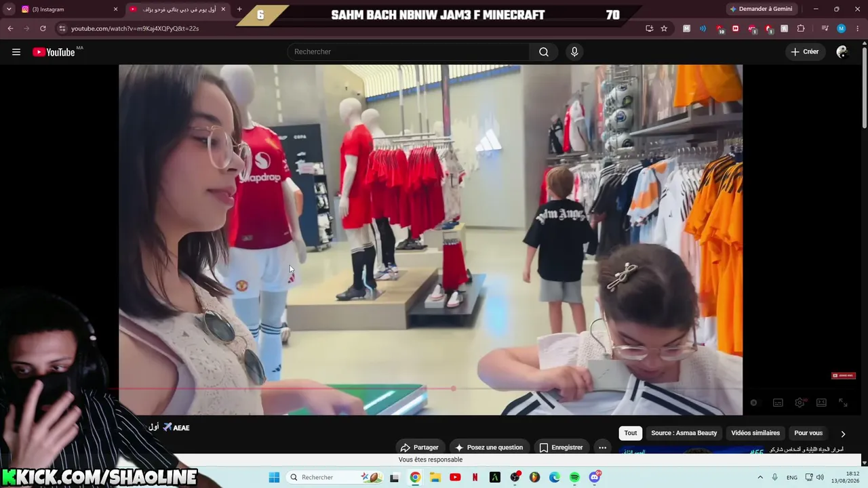Switch to the Instagram browser tab
The width and height of the screenshot is (868, 488).
click(x=69, y=9)
